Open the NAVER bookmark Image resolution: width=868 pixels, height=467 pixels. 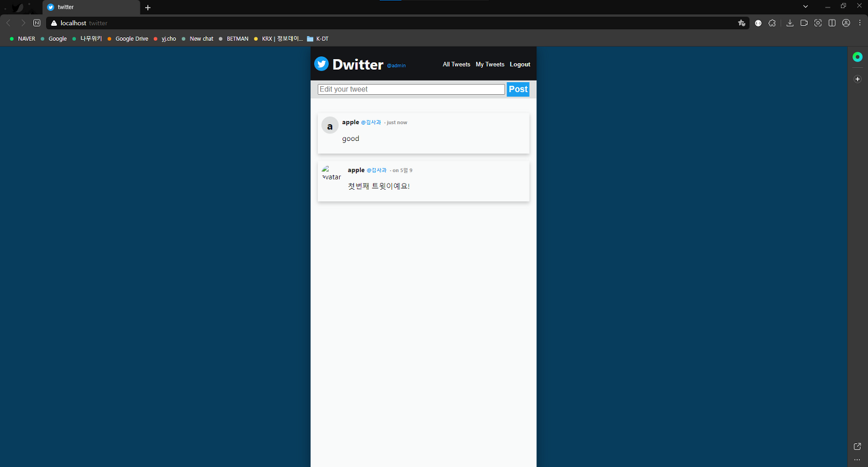[22, 39]
